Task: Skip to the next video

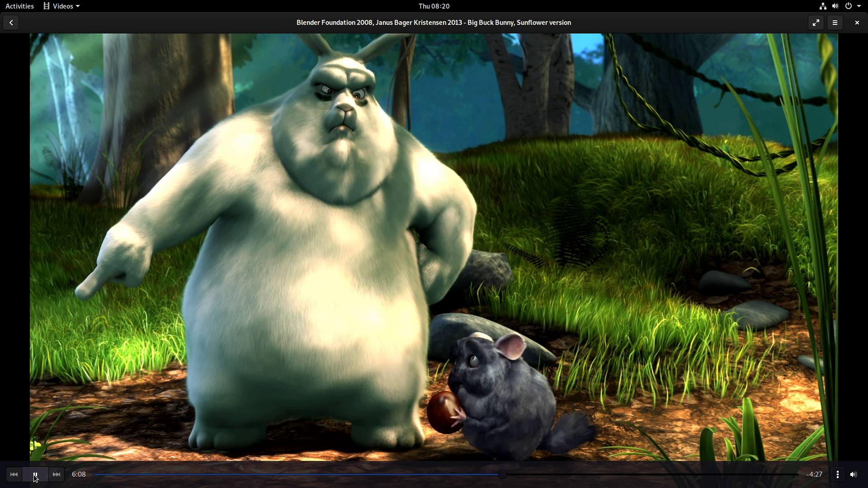Action: 57,474
